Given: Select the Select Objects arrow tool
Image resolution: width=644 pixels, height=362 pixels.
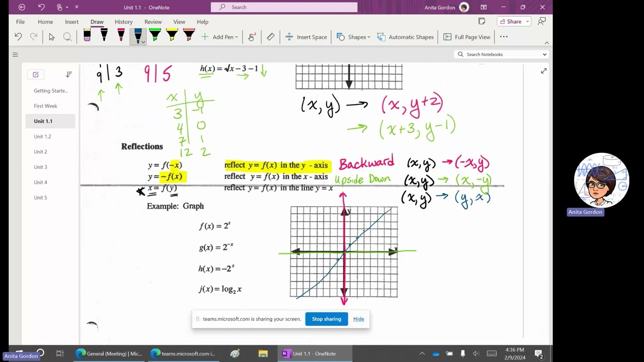Looking at the screenshot, I should coord(51,37).
